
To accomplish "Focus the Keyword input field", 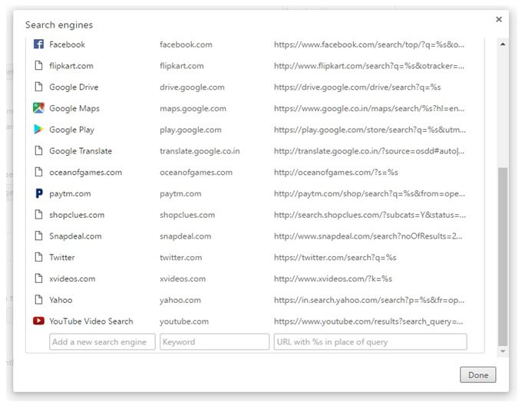I will click(x=214, y=341).
